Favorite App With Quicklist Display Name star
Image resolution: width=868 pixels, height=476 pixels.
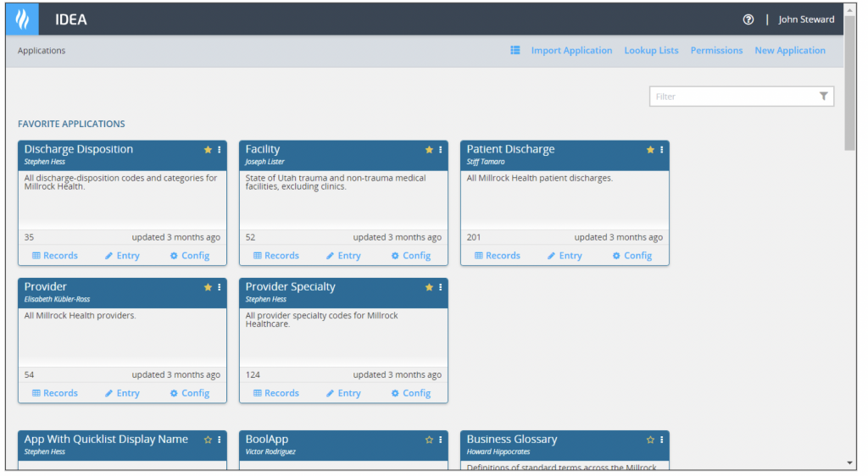point(208,440)
